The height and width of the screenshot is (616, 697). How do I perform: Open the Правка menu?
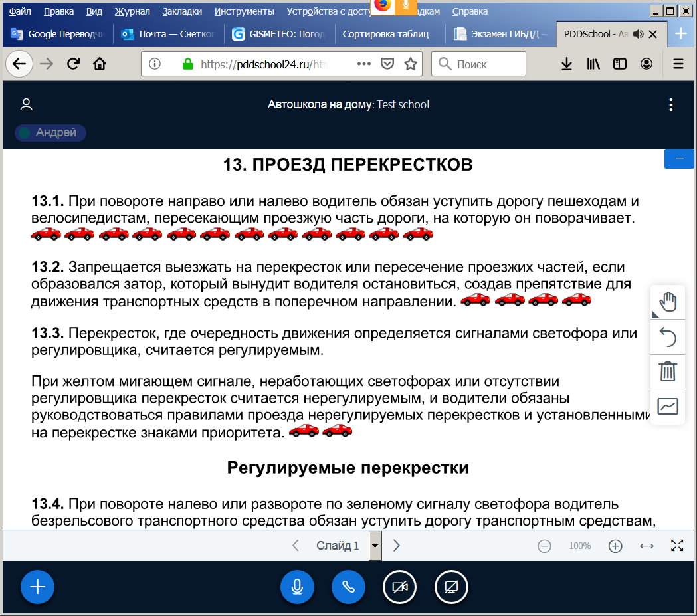coord(58,11)
